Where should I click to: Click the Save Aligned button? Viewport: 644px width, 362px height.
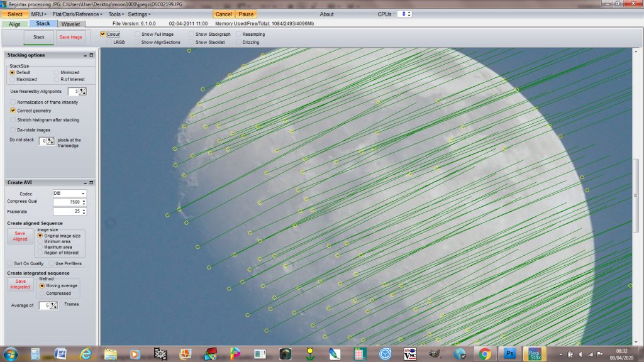[x=19, y=236]
